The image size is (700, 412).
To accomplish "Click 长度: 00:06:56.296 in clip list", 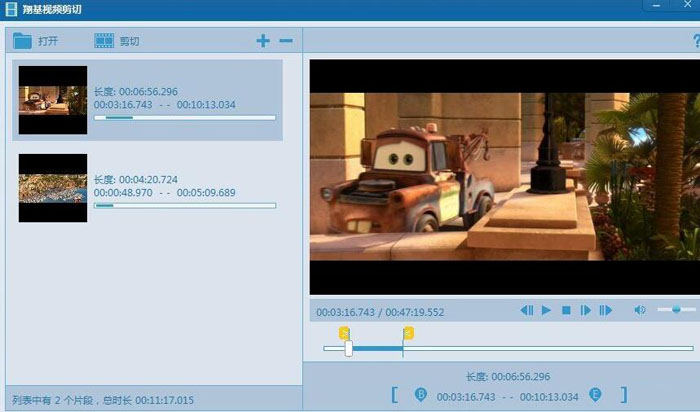I will click(136, 92).
